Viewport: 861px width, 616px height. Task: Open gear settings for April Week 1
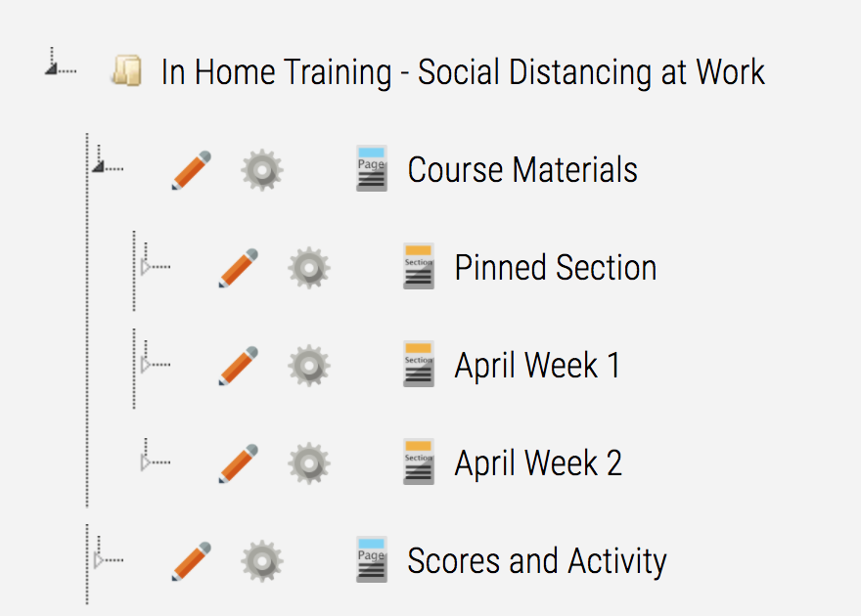310,366
